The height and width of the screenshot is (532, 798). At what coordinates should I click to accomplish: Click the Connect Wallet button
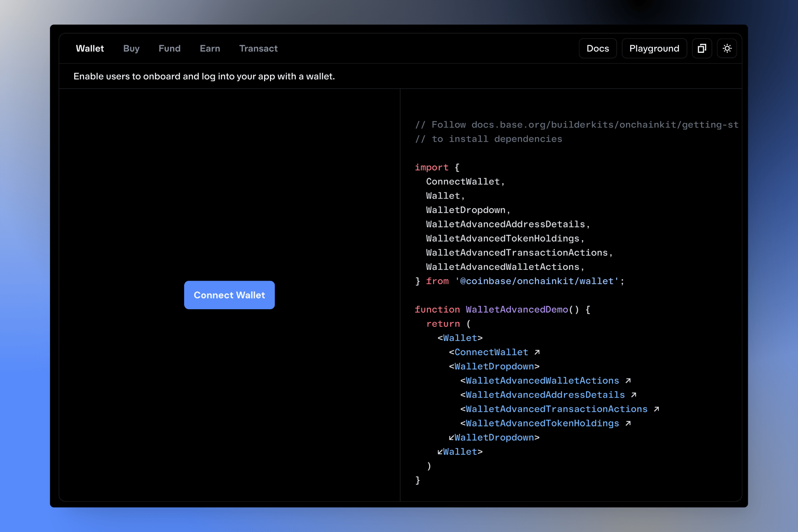[229, 295]
